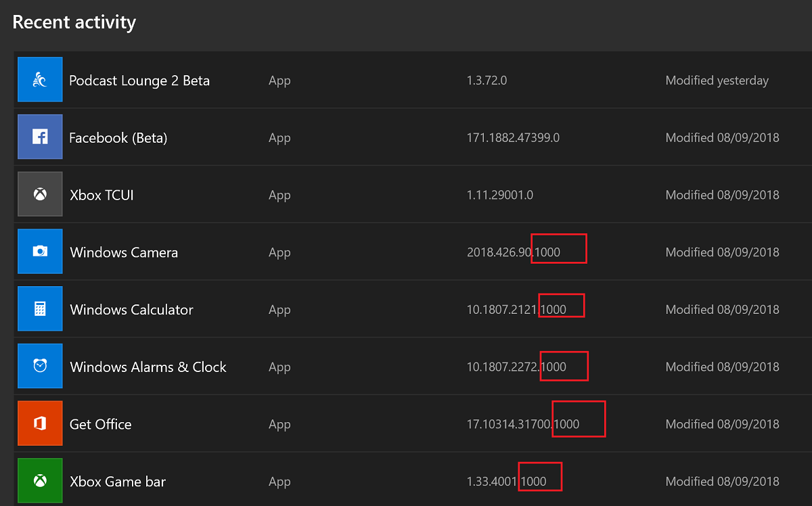The image size is (812, 506).
Task: Select the Windows Alarms & Clock icon
Action: [x=40, y=367]
